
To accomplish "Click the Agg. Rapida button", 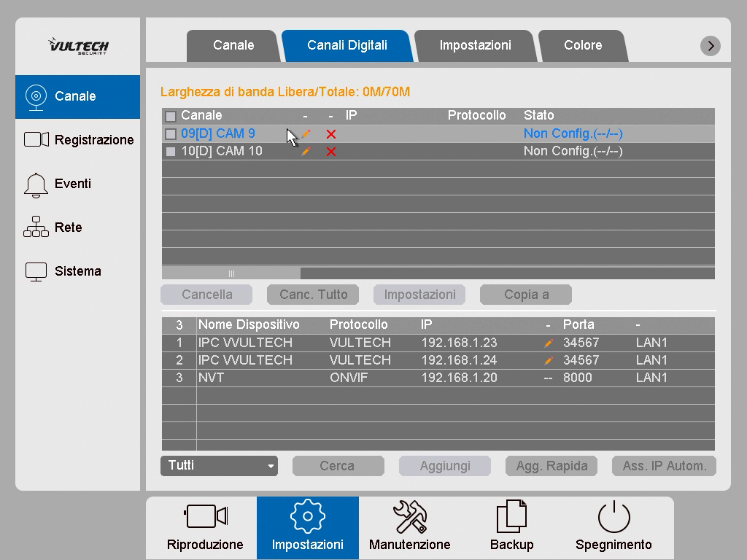I will 551,466.
